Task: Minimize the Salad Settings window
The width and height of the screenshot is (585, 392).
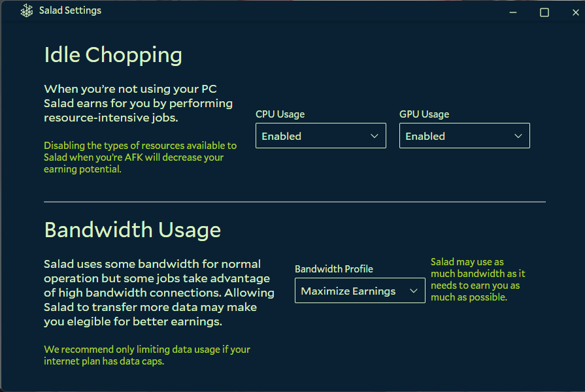Action: 514,12
